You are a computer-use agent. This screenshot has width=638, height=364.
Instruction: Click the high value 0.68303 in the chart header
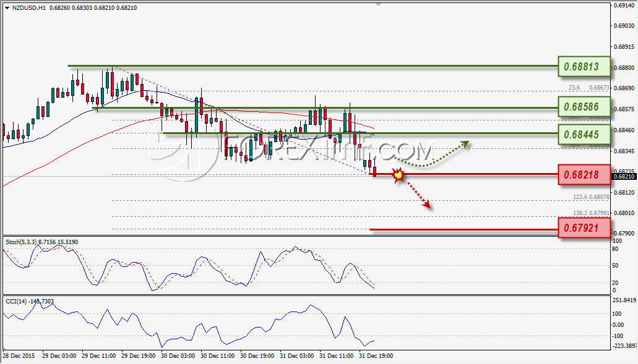pos(82,7)
